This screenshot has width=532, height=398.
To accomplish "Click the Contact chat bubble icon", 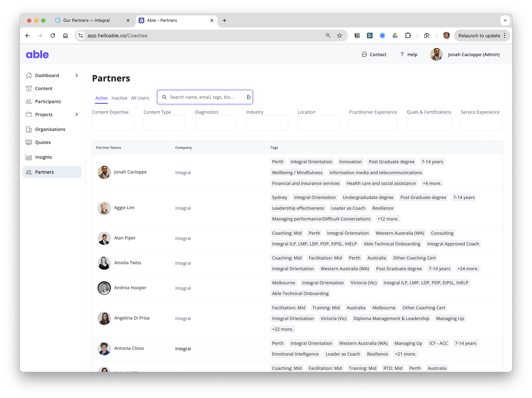I will tap(364, 54).
